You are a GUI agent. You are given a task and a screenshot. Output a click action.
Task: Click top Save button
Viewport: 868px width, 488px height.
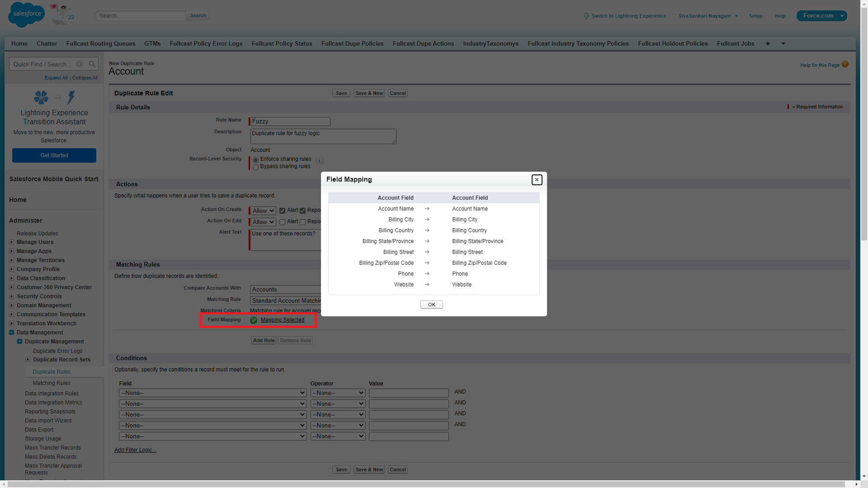[341, 94]
